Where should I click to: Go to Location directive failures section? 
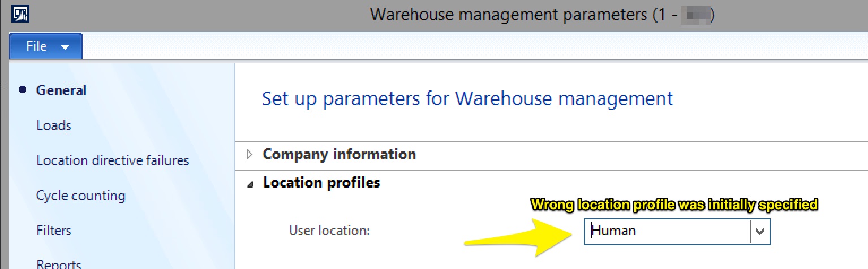(113, 160)
